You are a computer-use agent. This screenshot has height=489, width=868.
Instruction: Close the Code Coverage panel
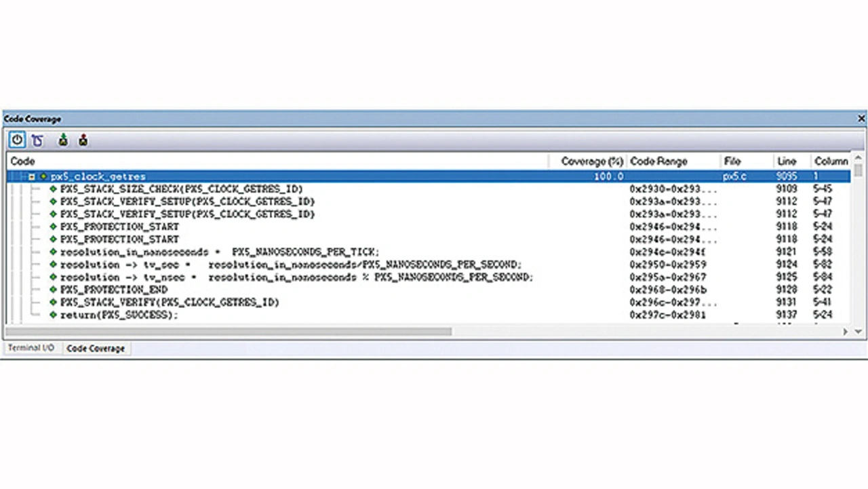click(x=861, y=119)
